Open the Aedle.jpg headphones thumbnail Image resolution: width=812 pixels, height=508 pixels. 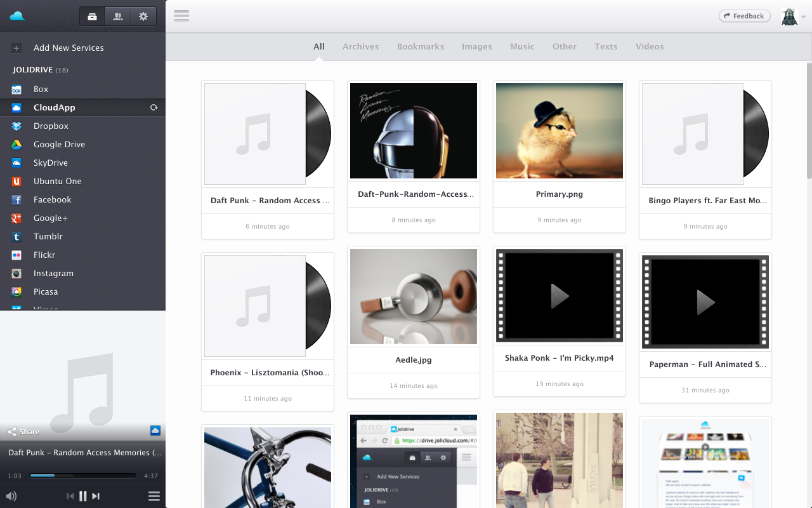pos(414,297)
